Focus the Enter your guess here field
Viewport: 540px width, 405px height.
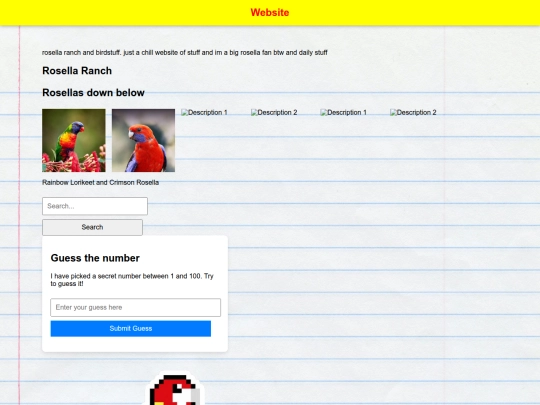point(135,307)
